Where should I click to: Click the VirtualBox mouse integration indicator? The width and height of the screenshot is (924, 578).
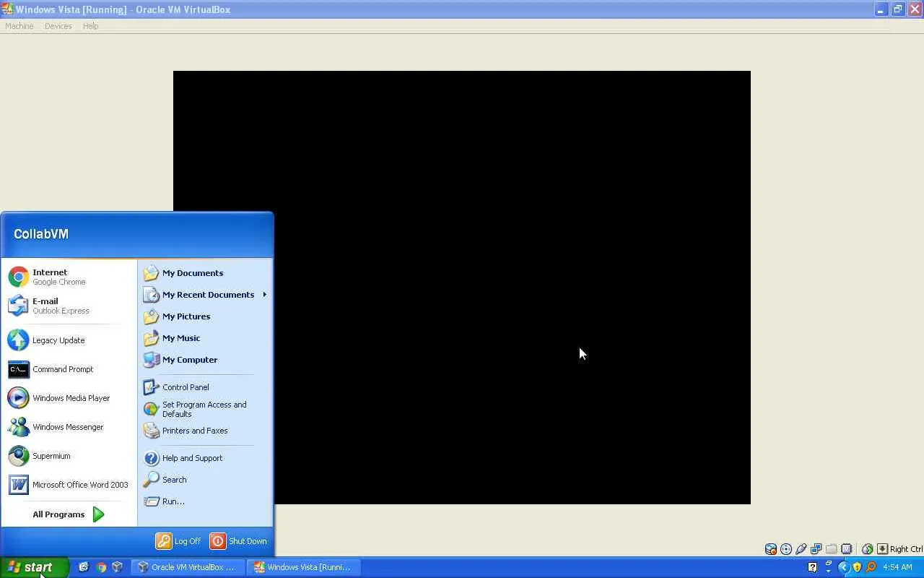pos(868,549)
